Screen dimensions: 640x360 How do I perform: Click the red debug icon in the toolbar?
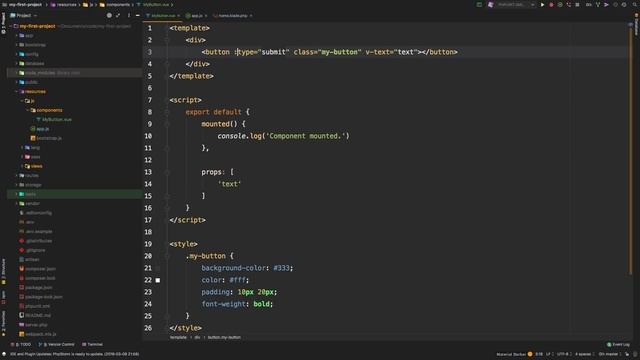click(x=551, y=5)
